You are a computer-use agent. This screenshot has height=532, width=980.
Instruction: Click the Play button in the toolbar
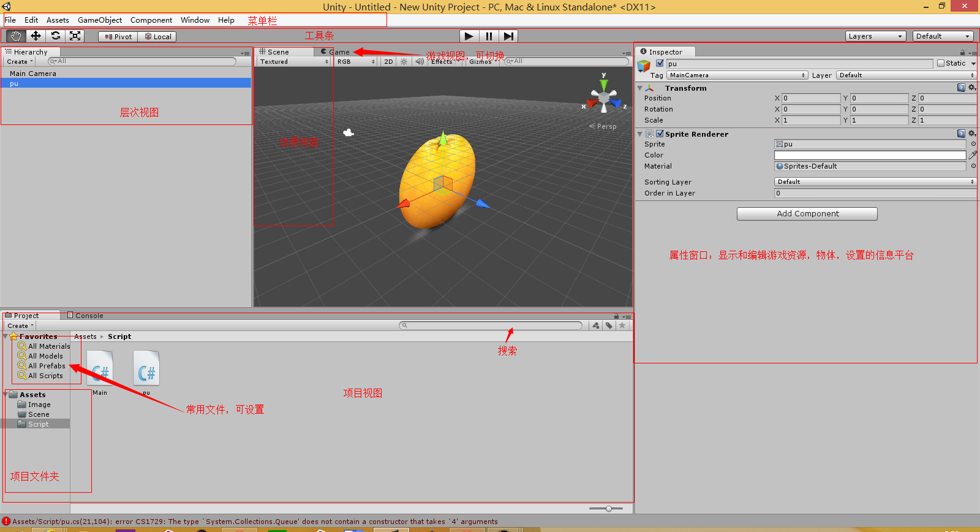click(469, 36)
